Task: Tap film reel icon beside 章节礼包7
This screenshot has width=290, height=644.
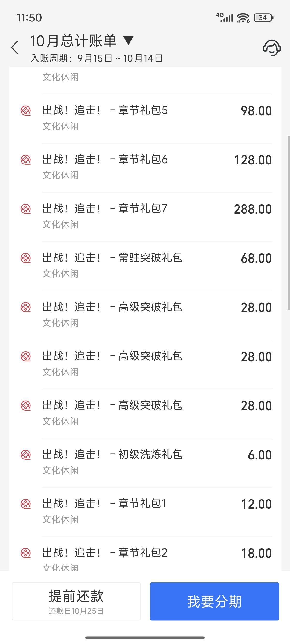Action: point(26,209)
